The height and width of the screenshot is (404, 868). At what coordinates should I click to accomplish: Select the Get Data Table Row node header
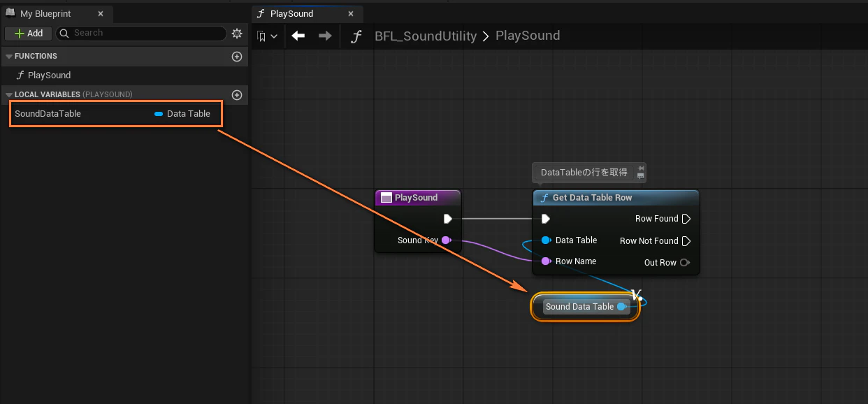616,198
